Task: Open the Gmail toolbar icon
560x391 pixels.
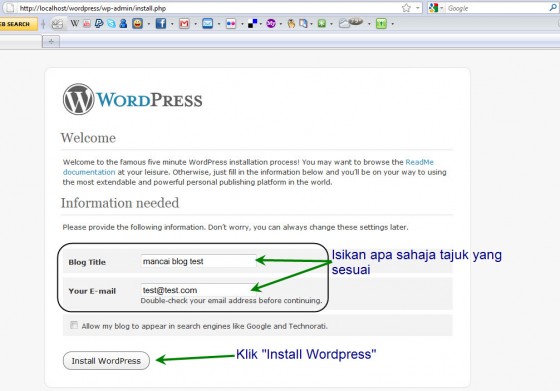Action: point(184,24)
